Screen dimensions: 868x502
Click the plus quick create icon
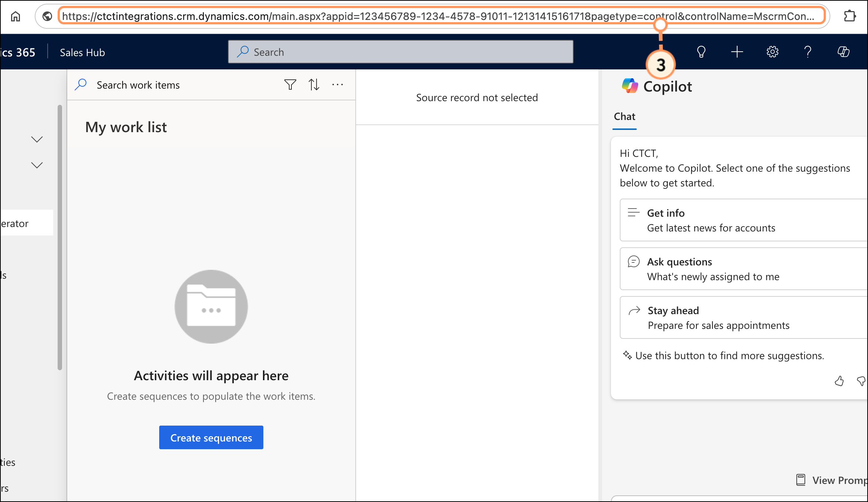737,52
